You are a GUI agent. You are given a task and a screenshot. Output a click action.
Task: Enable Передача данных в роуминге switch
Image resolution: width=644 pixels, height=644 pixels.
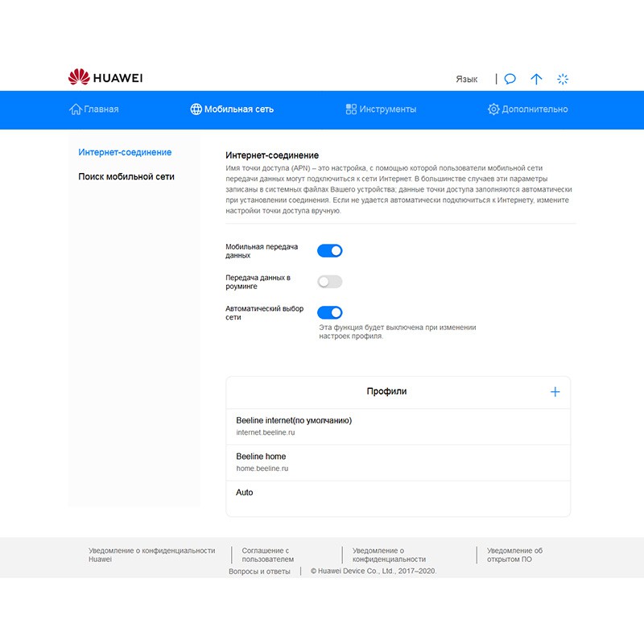point(330,282)
